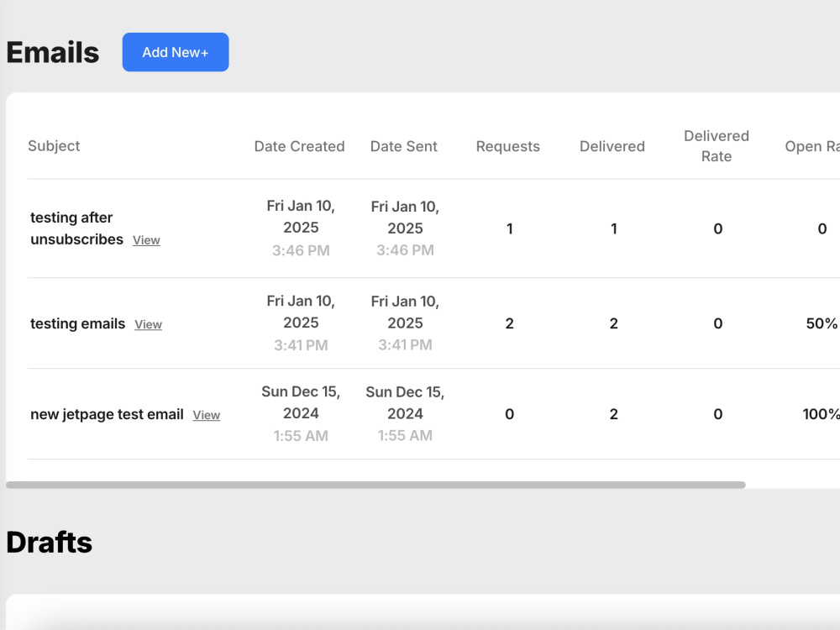Viewport: 840px width, 630px height.
Task: Click the Open Rate column header
Action: point(812,146)
